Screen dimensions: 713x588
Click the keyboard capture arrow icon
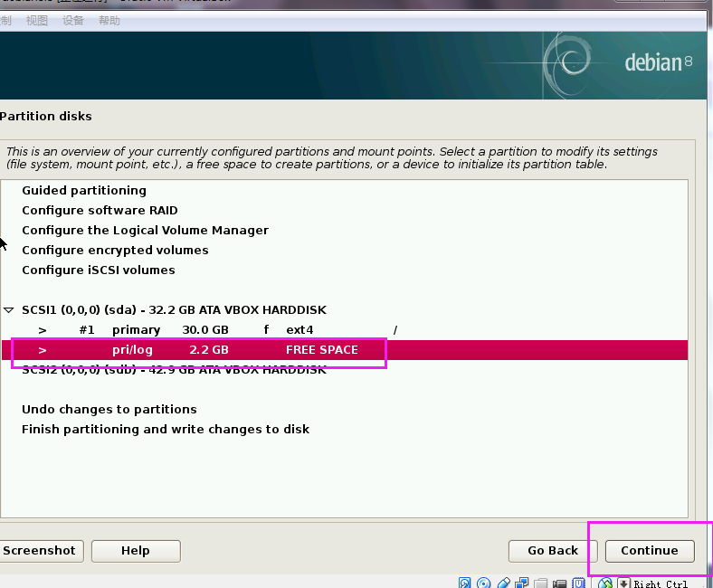pyautogui.click(x=623, y=583)
